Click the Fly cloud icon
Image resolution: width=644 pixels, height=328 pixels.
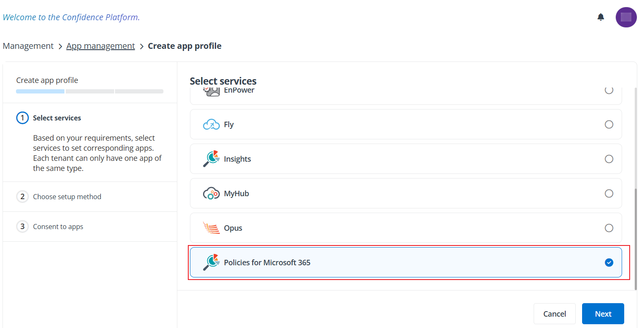coord(211,124)
